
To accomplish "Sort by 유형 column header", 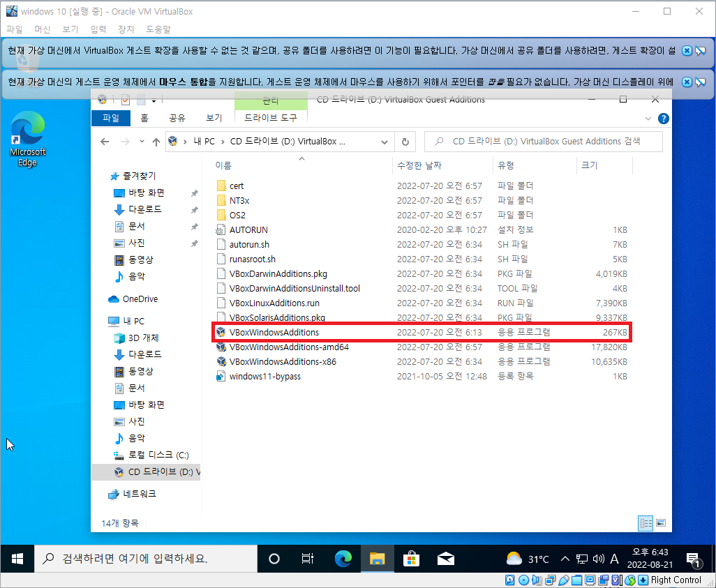I will (x=535, y=166).
